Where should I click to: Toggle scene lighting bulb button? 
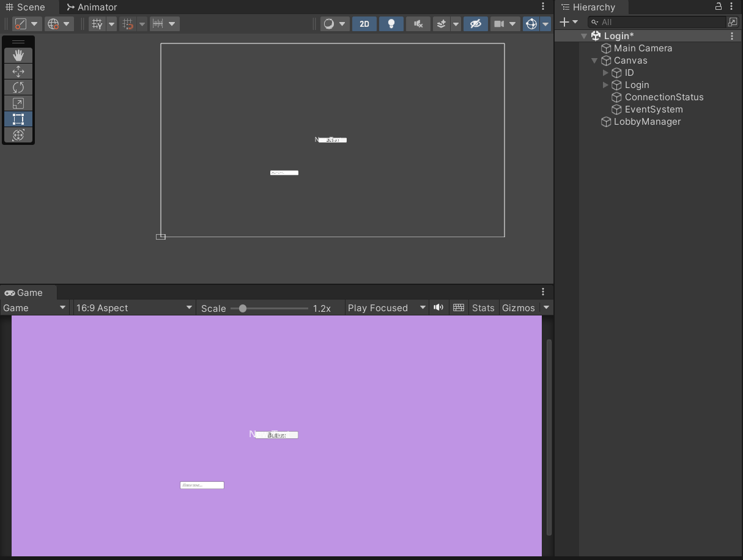point(391,24)
